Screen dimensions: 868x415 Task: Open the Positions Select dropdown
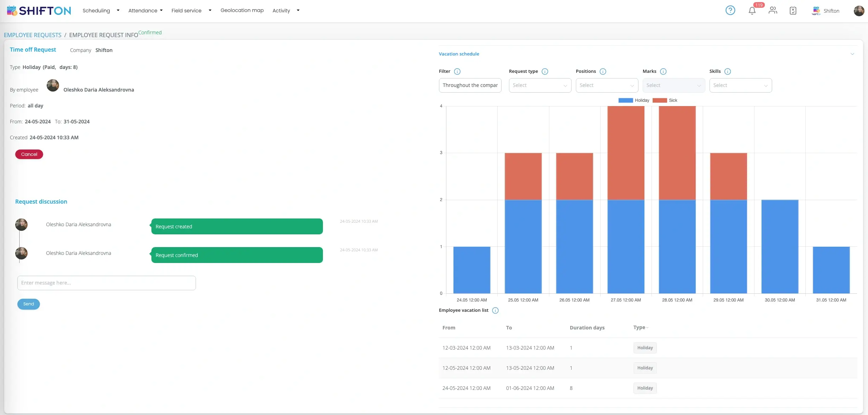pyautogui.click(x=607, y=85)
